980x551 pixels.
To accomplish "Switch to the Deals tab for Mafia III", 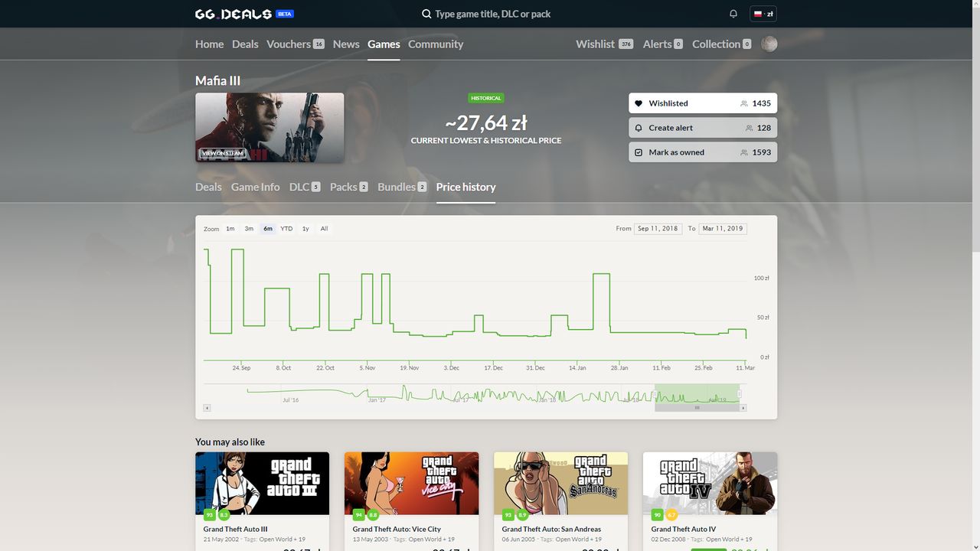I will click(x=208, y=187).
